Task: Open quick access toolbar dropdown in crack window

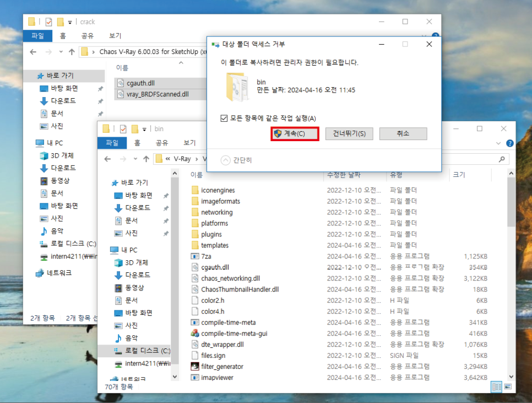Action: (70, 23)
